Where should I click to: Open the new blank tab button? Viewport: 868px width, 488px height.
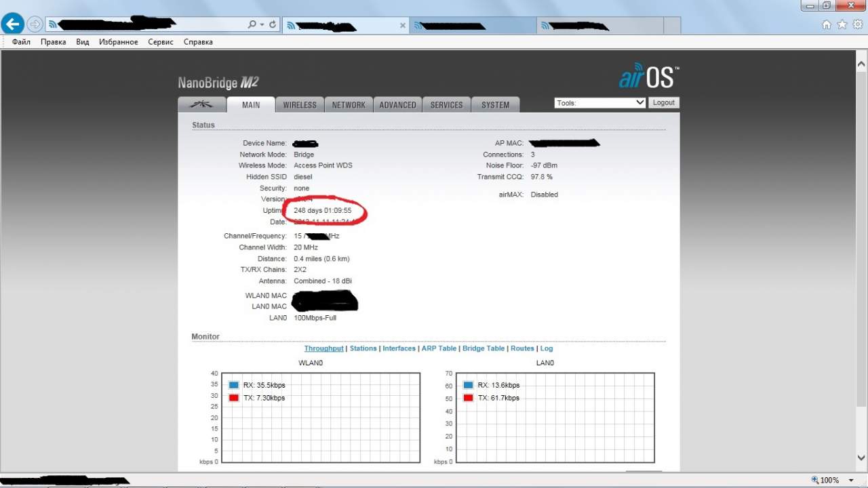coord(671,25)
